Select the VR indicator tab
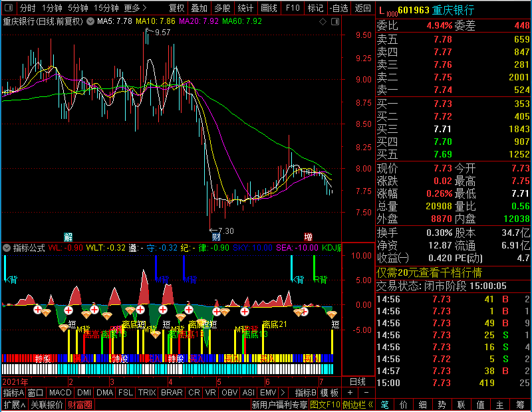 (x=210, y=393)
